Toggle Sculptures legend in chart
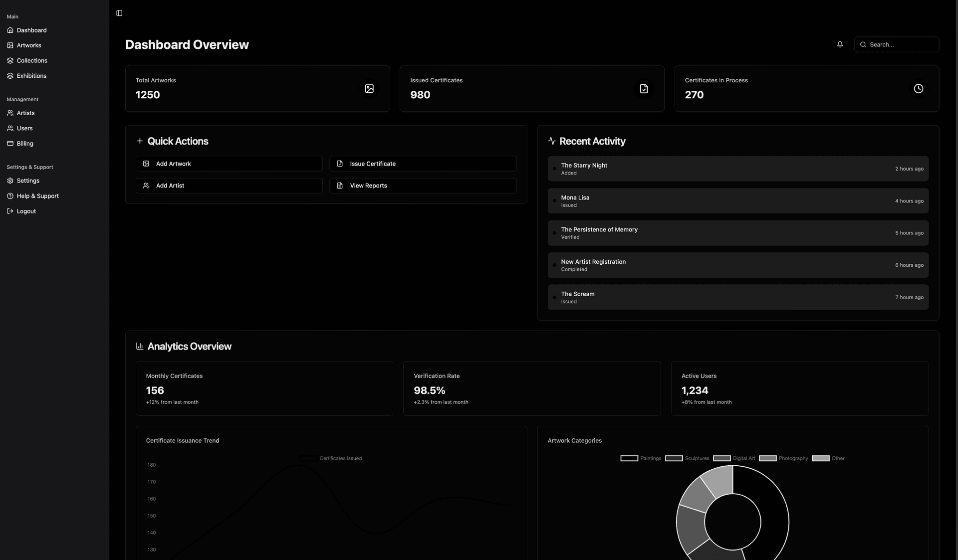This screenshot has width=958, height=560. tap(674, 458)
